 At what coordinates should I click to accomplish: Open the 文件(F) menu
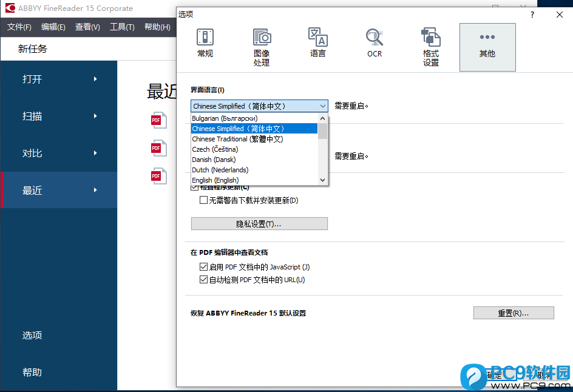pyautogui.click(x=19, y=27)
